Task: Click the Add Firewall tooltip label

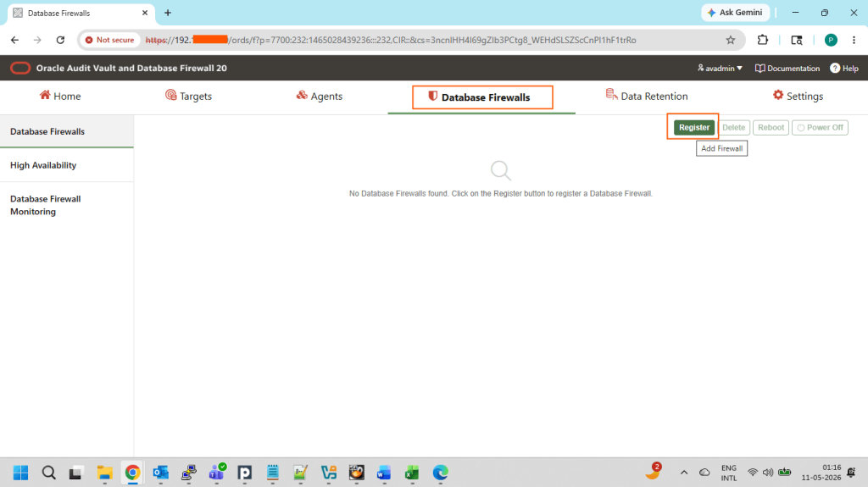Action: point(722,148)
